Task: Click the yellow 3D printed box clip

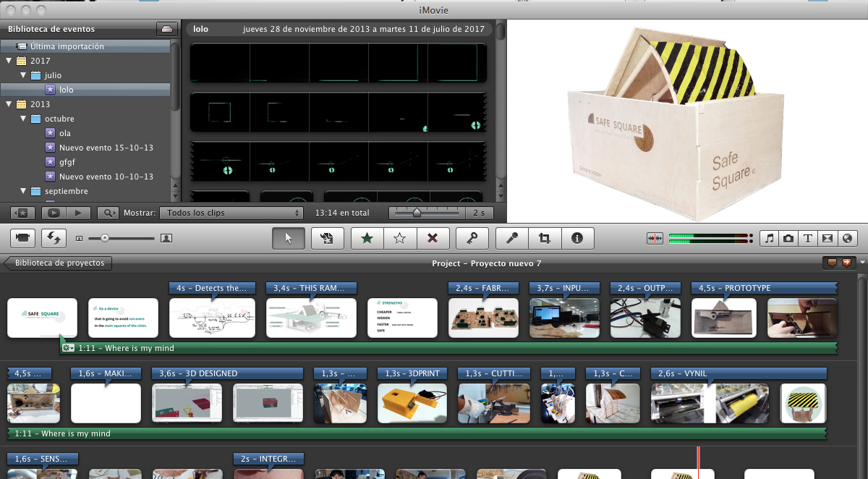Action: tap(412, 403)
